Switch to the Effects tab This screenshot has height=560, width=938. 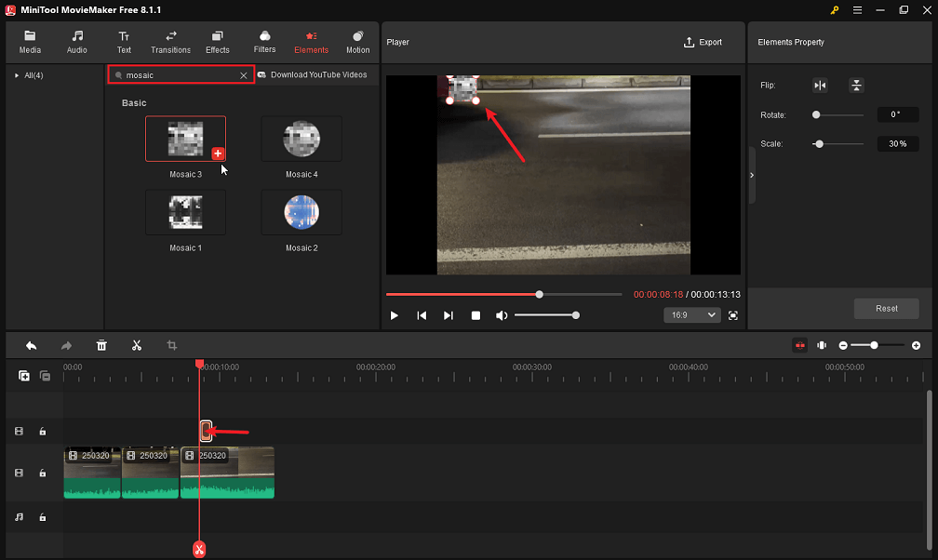(217, 43)
